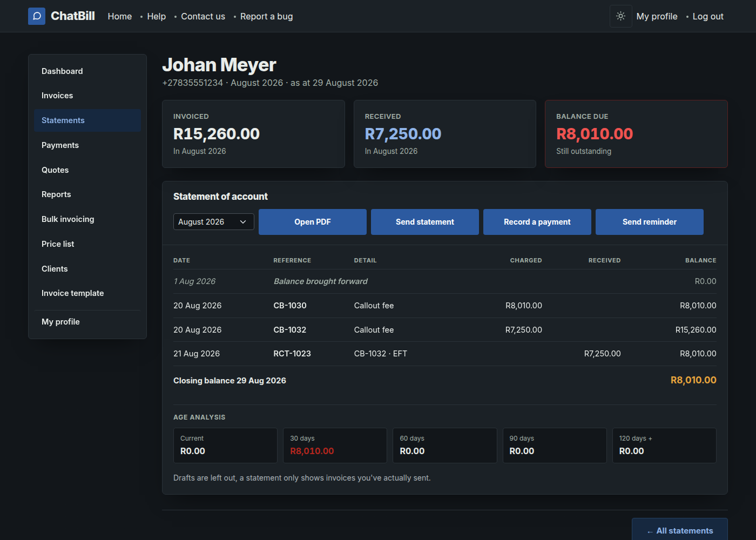The image size is (756, 540).
Task: Click the orange R8,010.00 closing balance
Action: pyautogui.click(x=693, y=380)
